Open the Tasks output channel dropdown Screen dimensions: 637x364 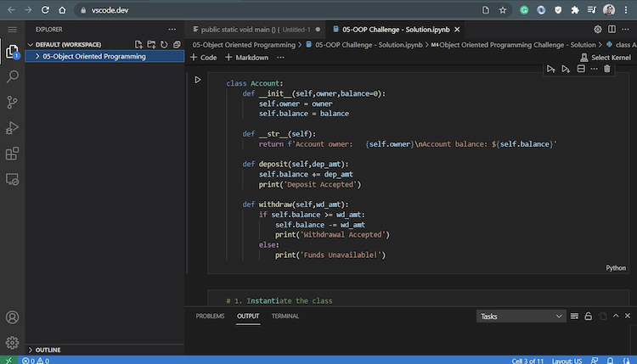521,316
